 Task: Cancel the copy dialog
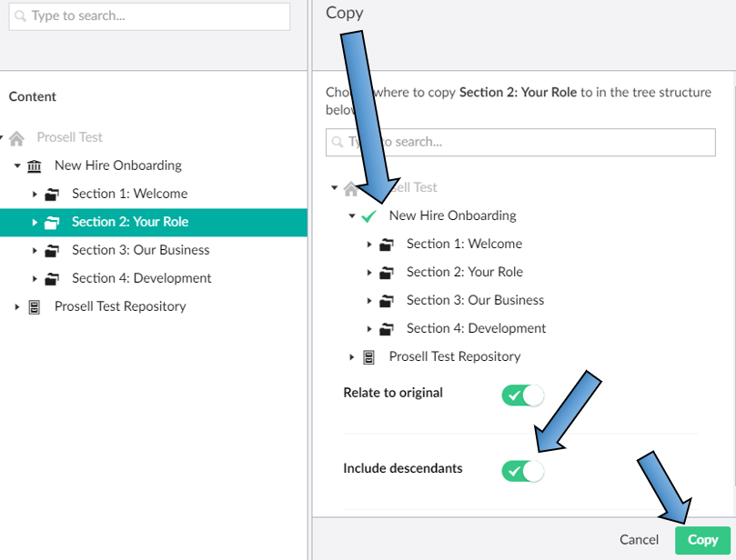click(639, 539)
